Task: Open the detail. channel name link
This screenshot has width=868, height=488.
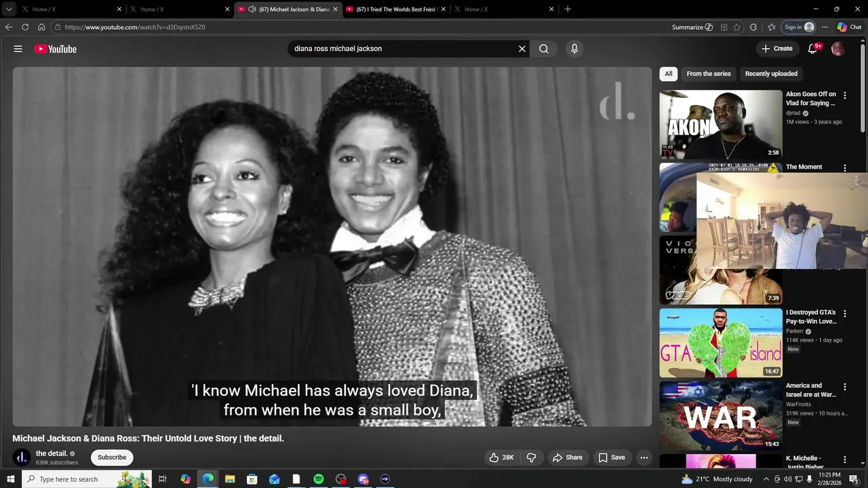Action: click(x=52, y=453)
